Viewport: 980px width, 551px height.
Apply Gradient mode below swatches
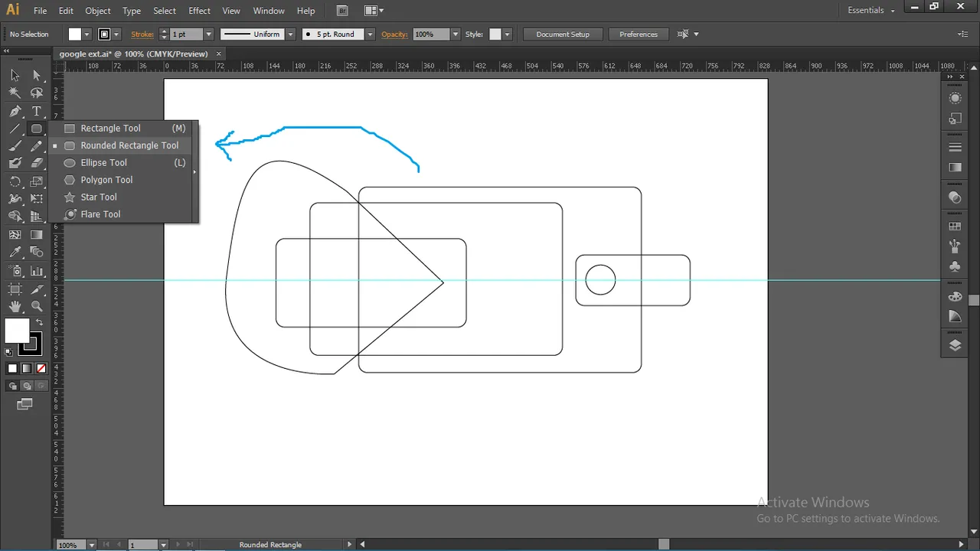coord(27,368)
